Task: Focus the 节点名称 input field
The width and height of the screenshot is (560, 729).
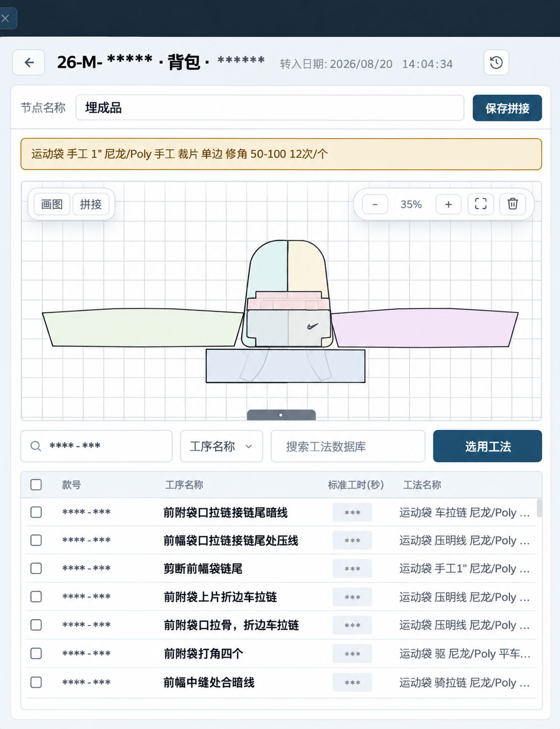Action: (x=270, y=108)
